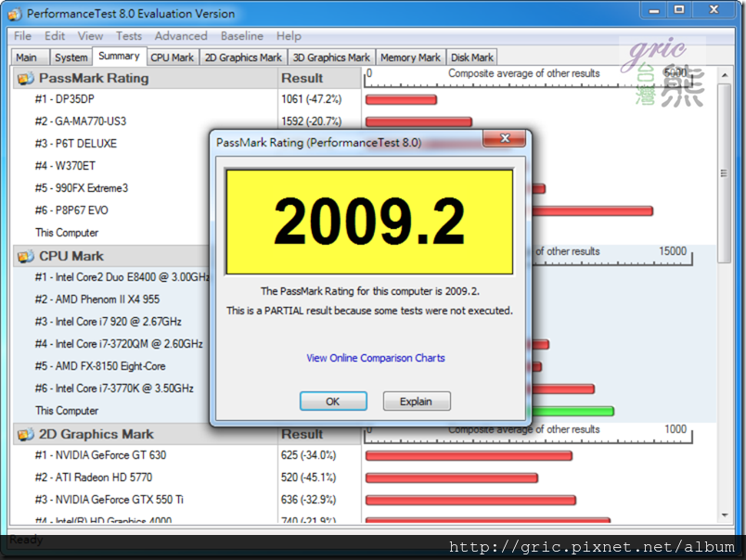Viewport: 746px width, 560px height.
Task: Click the 520 (-45.1%) result value
Action: pyautogui.click(x=308, y=477)
